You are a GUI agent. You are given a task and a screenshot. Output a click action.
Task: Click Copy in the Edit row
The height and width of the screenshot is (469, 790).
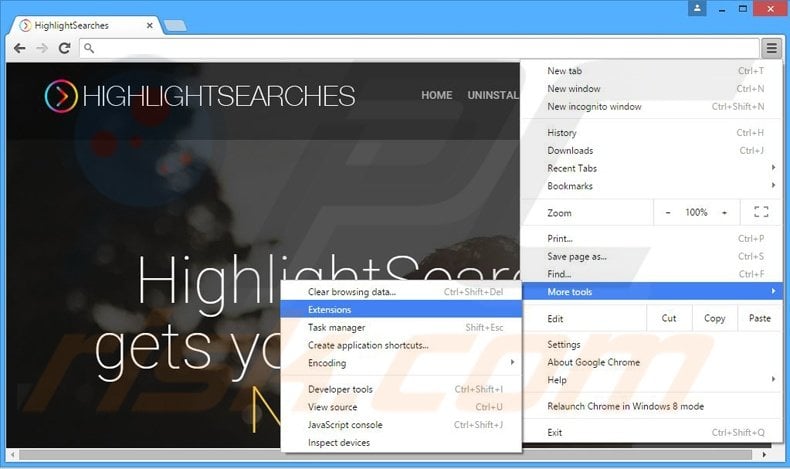(x=714, y=318)
